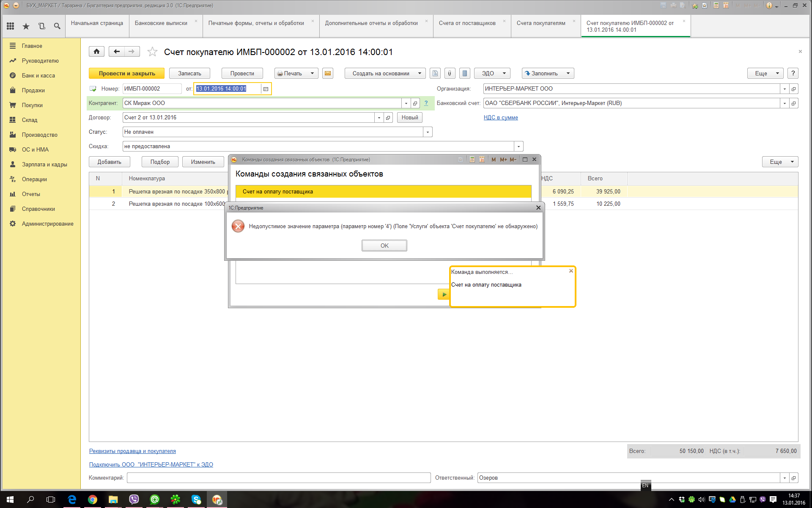Open the history icon in top toolbar
Viewport: 812px width, 508px height.
42,26
